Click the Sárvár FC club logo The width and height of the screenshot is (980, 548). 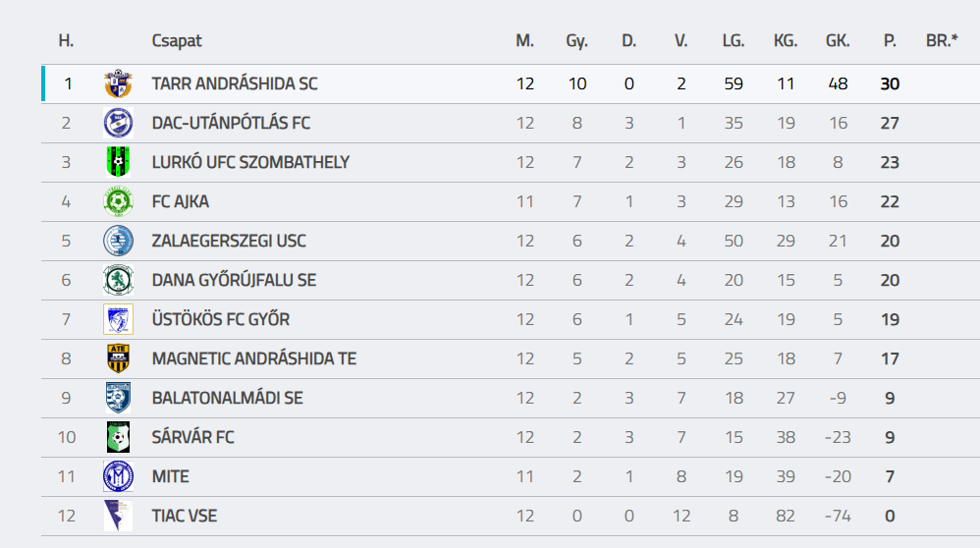click(118, 437)
